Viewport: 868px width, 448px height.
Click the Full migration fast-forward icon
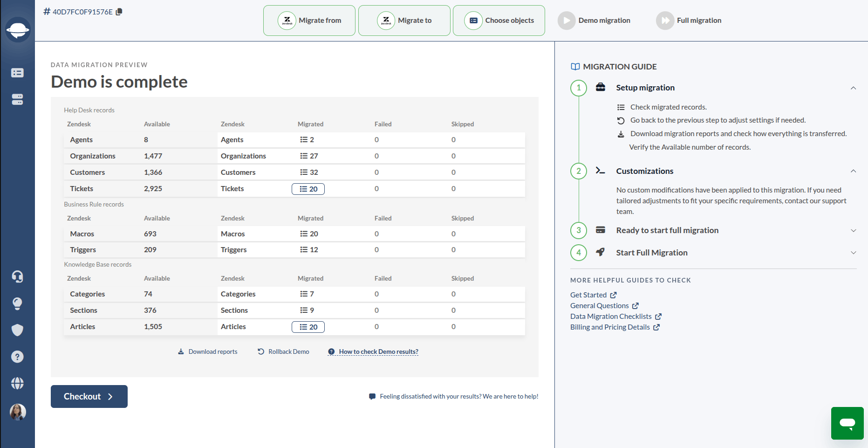coord(665,21)
